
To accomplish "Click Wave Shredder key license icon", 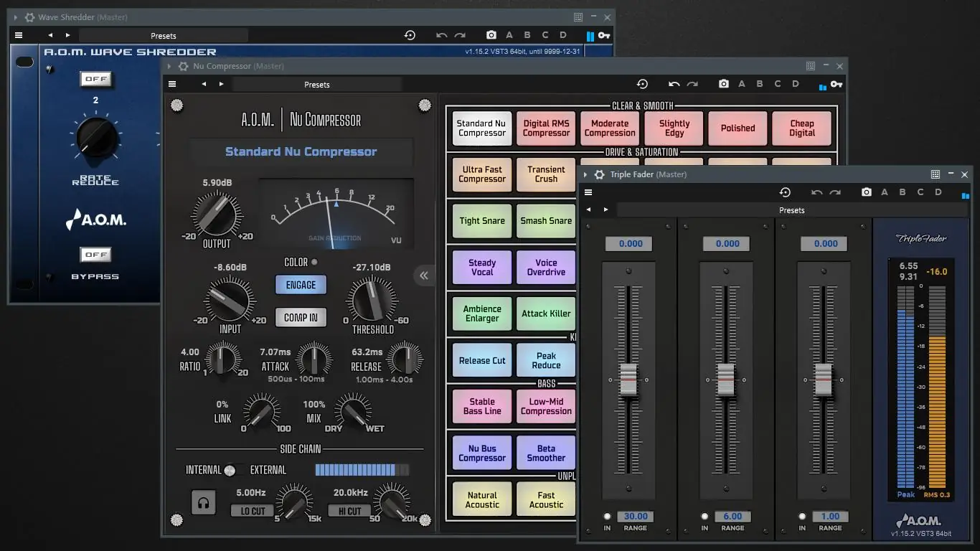I will 604,36.
